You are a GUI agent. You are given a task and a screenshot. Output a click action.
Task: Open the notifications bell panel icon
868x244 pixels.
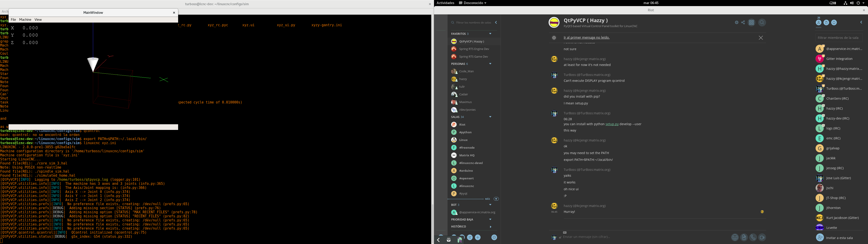[834, 23]
